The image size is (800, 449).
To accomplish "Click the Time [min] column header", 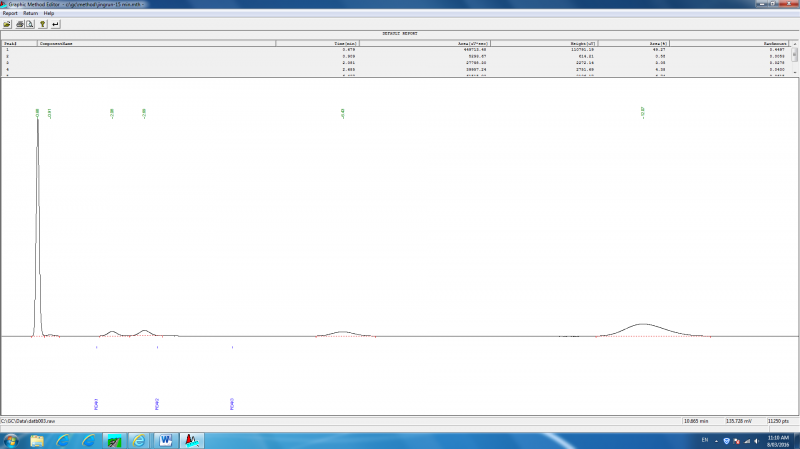I will tap(317, 43).
